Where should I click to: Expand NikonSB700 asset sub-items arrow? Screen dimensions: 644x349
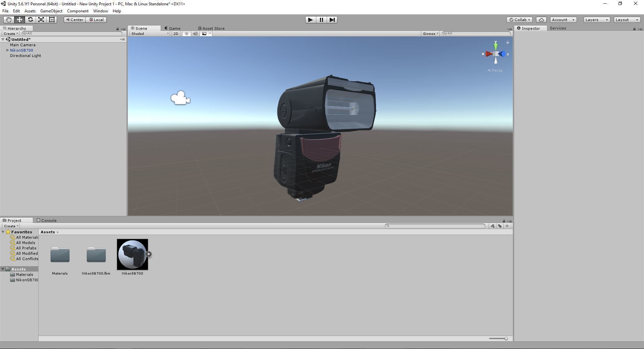point(149,254)
